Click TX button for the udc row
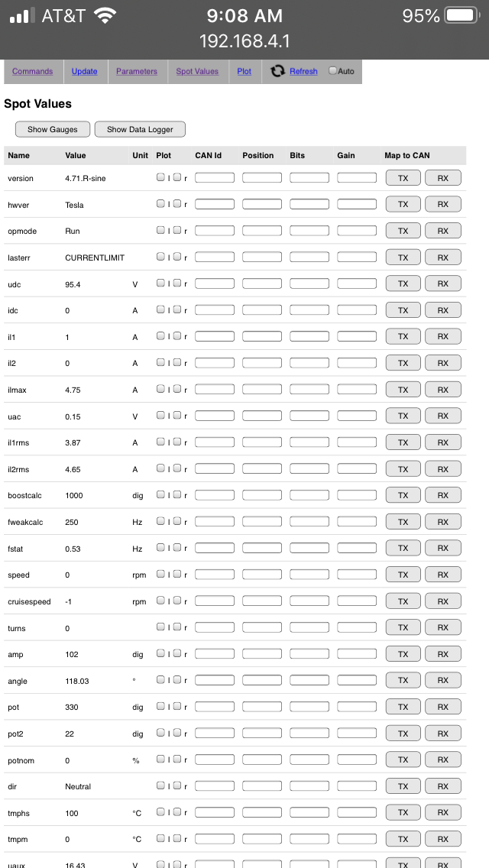 [403, 283]
